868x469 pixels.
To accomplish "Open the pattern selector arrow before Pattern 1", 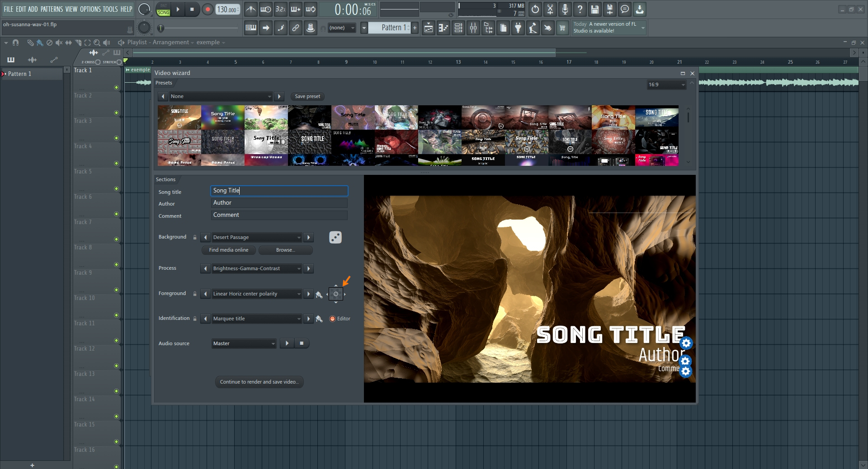I will tap(364, 28).
